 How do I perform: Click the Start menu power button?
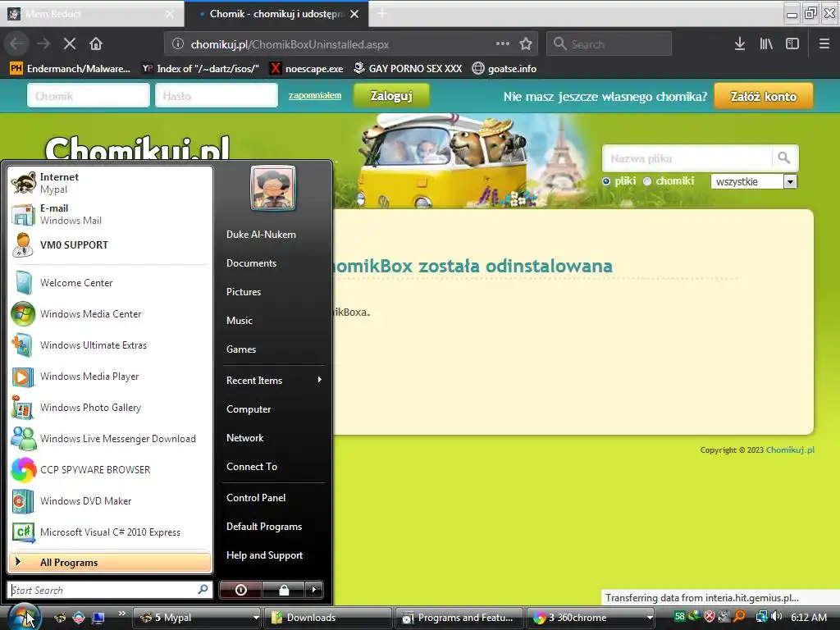[x=240, y=590]
